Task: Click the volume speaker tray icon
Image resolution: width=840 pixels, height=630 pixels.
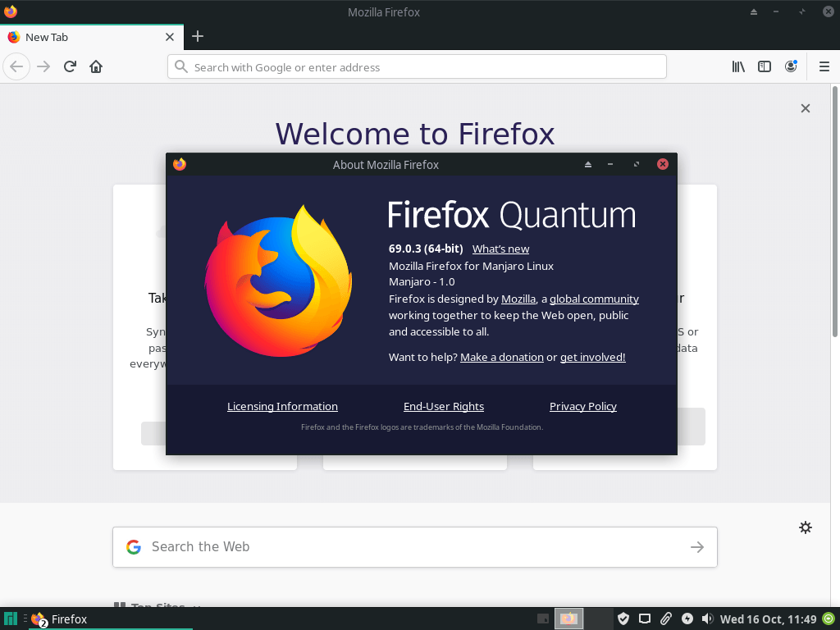Action: (x=707, y=619)
